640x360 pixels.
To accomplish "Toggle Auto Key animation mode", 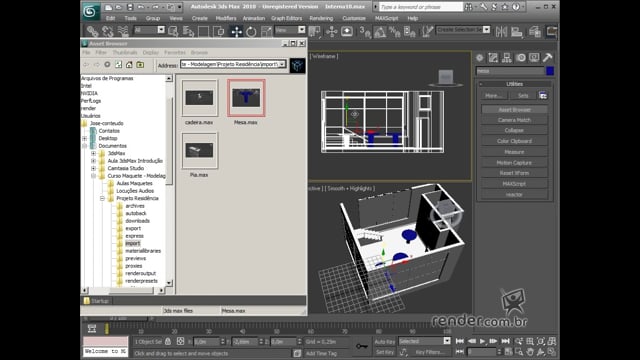I will click(384, 341).
